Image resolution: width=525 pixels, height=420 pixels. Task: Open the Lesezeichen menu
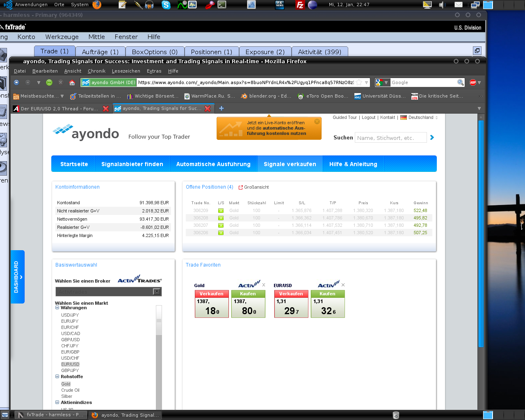(x=126, y=71)
